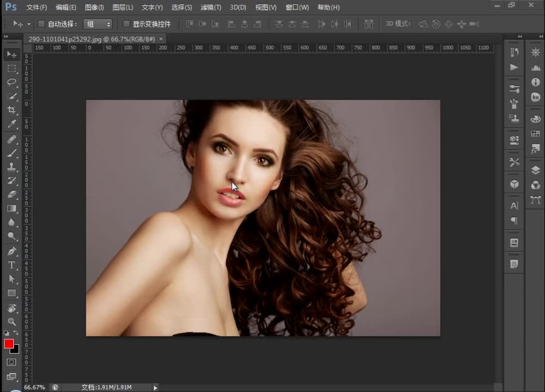Activate the Zoom tool in toolbox

coord(11,322)
